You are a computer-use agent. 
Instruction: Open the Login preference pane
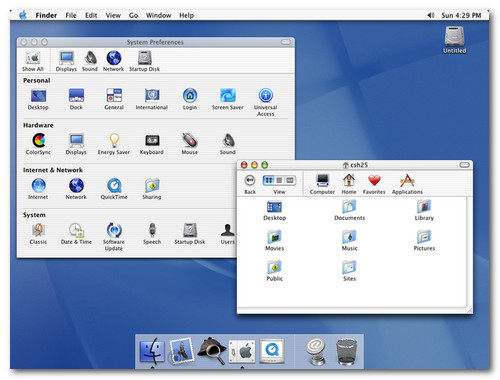(x=190, y=99)
